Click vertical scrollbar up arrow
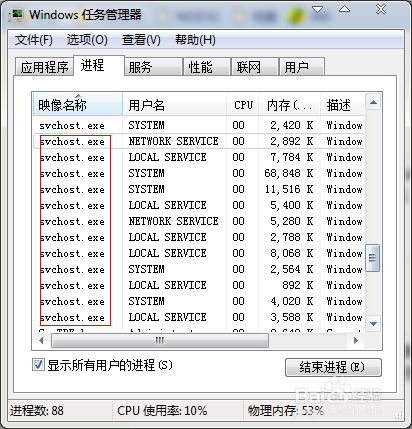This screenshot has height=429, width=412. 373,102
